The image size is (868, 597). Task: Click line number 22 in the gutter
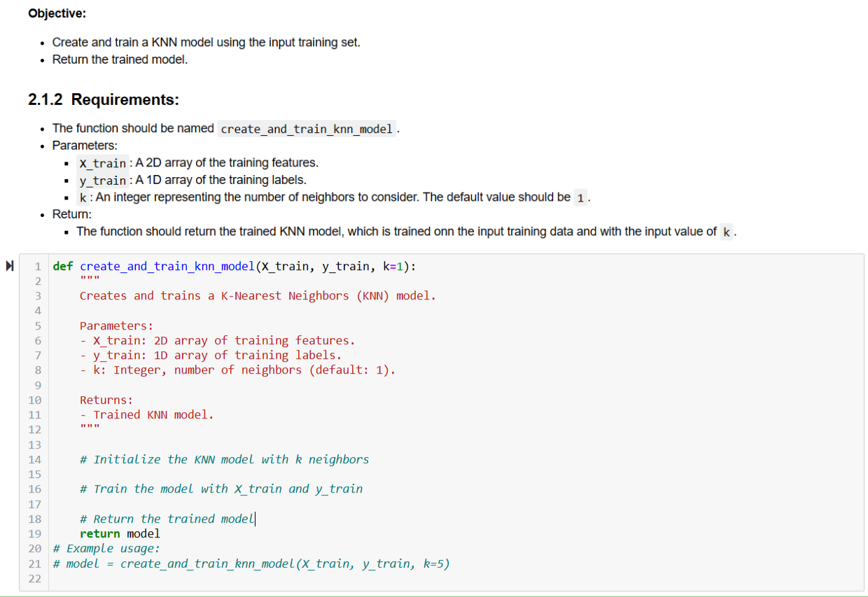pos(34,578)
